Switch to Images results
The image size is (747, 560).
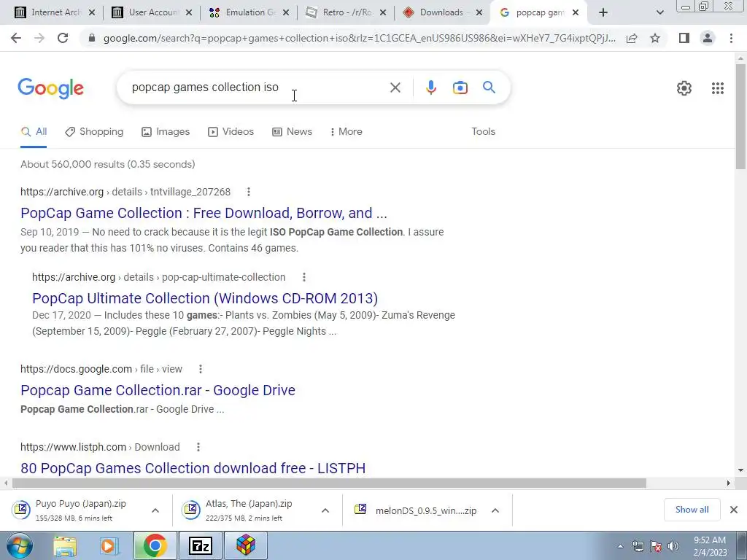click(166, 132)
